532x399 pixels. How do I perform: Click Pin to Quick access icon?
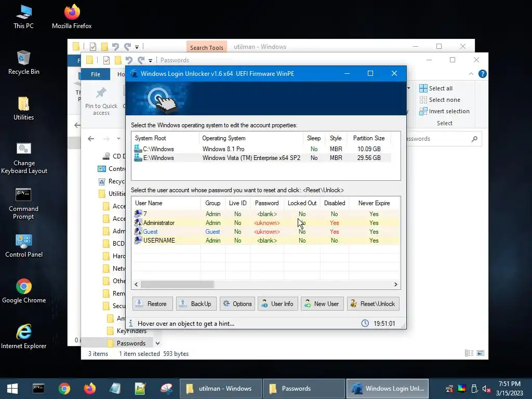click(x=101, y=92)
